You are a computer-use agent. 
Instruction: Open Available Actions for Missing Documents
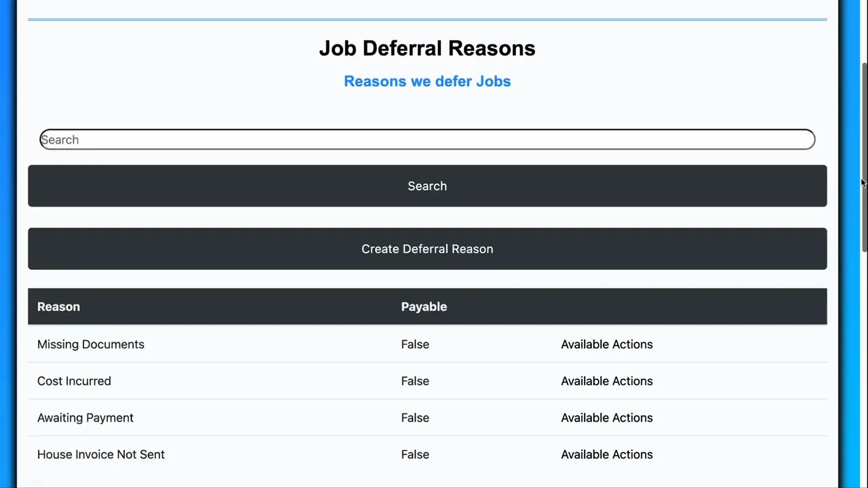(x=606, y=344)
